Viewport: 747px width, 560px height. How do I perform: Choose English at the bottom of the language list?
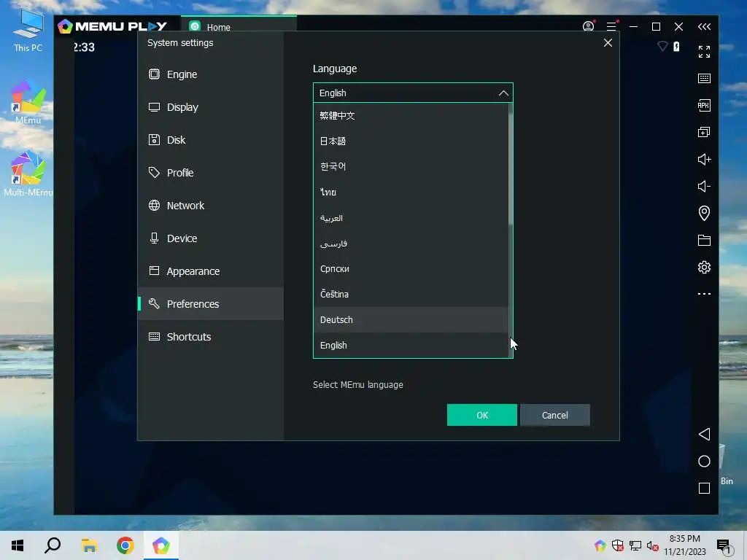411,345
